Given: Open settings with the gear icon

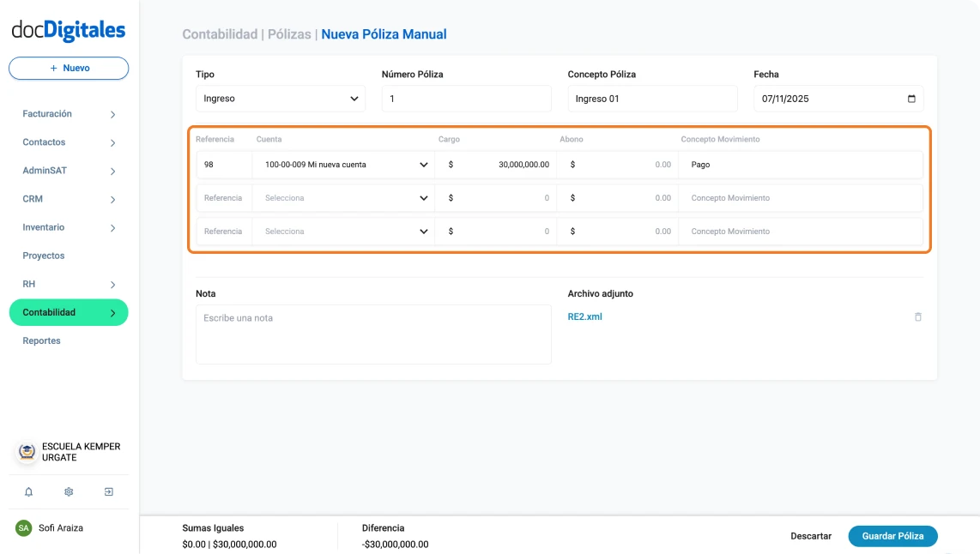Looking at the screenshot, I should pyautogui.click(x=68, y=491).
